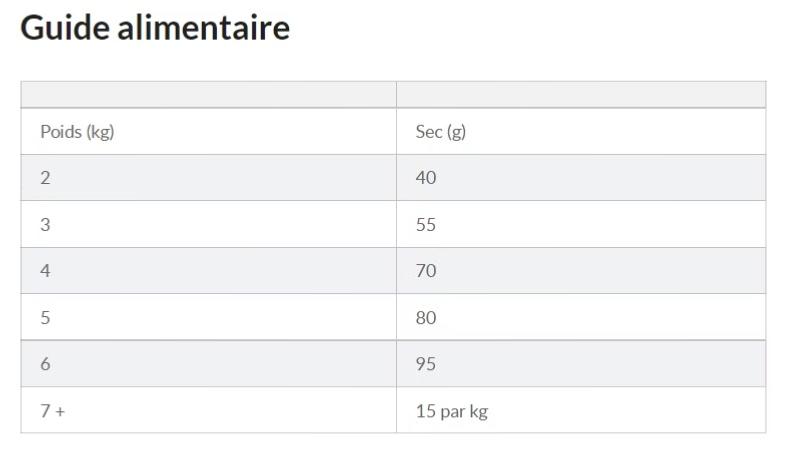800x466 pixels.
Task: Click the blank header cell above Sec
Action: point(580,95)
